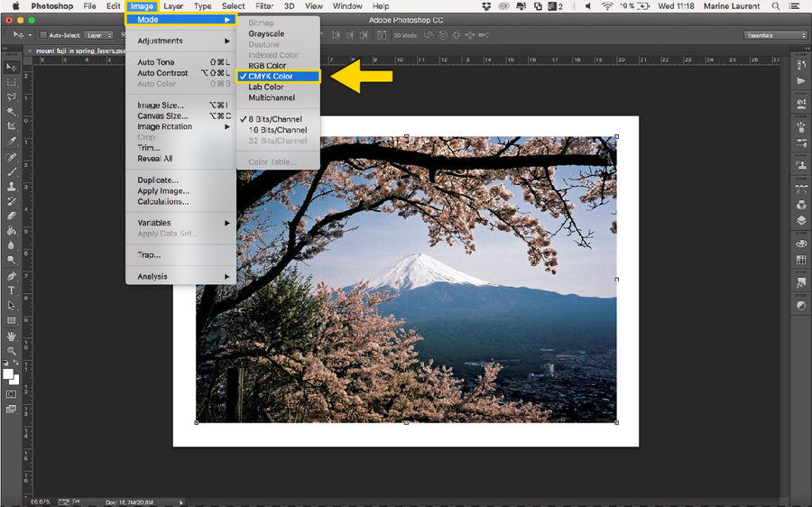Image resolution: width=812 pixels, height=507 pixels.
Task: Expand the Analysis submenu
Action: 180,277
